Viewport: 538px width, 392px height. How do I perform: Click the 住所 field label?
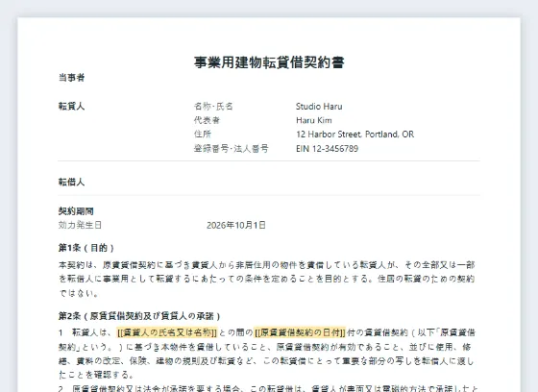tap(203, 134)
